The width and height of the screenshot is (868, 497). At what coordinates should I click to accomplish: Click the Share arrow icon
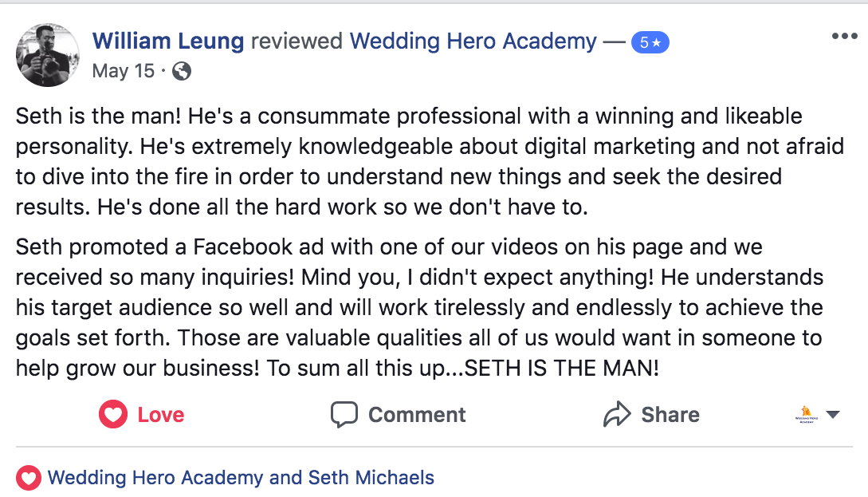tap(617, 415)
